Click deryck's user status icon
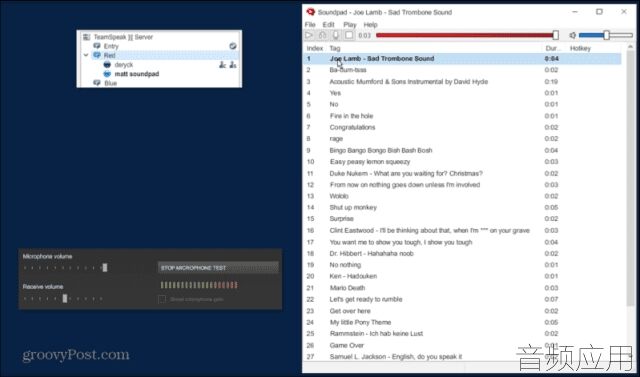This screenshot has width=640, height=377. point(107,64)
